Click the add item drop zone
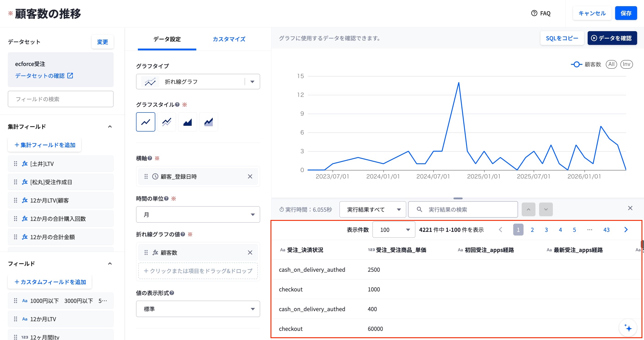 tap(198, 271)
